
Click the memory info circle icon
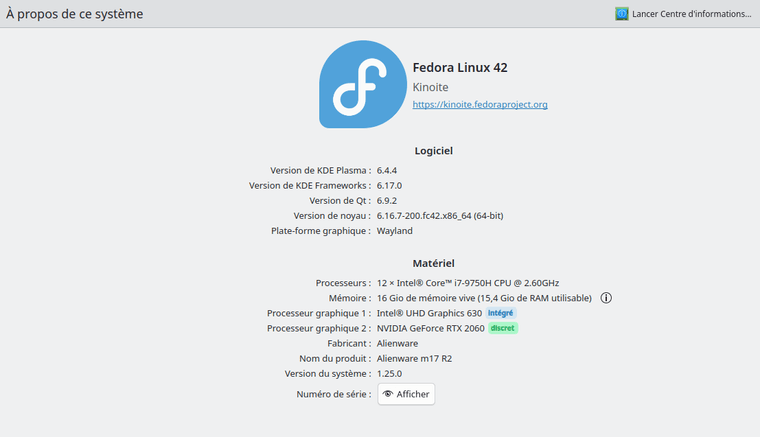tap(606, 298)
